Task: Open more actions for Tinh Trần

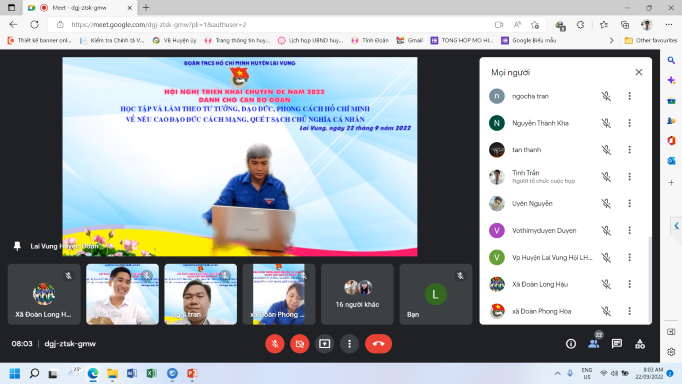Action: [629, 177]
